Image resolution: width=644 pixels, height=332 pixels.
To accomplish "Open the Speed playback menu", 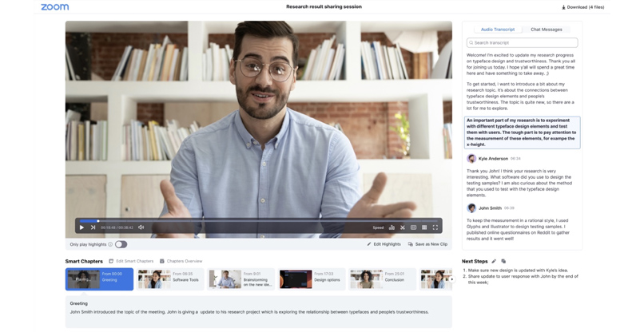I will click(x=378, y=227).
